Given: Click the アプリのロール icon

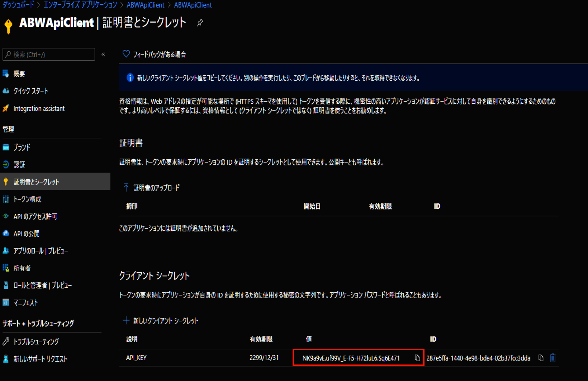Looking at the screenshot, I should pyautogui.click(x=6, y=251).
